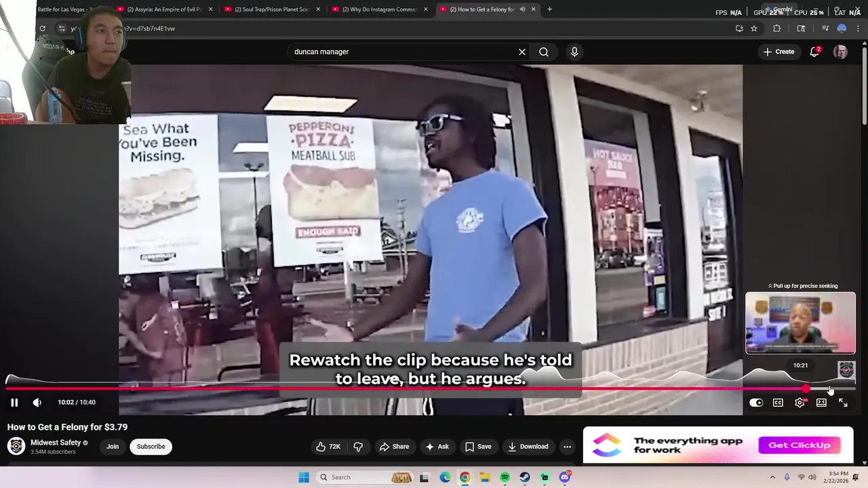
Task: Open the YouTube account avatar menu
Action: (x=840, y=52)
